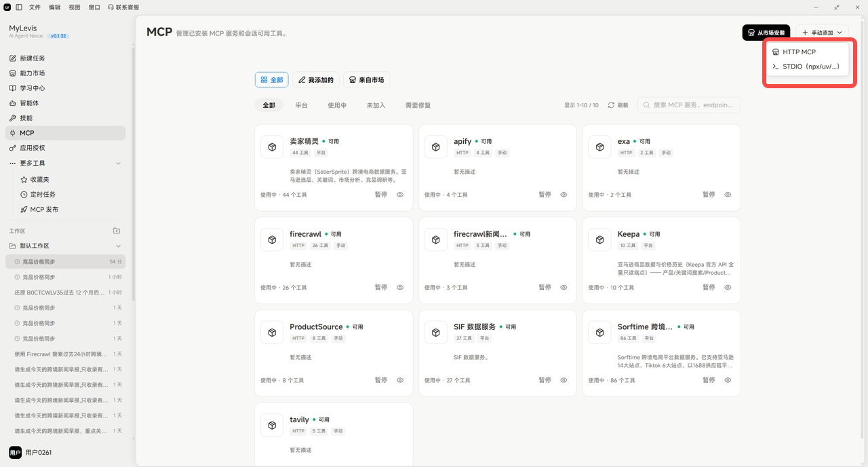
Task: Select the 来自市场 filter
Action: pos(366,80)
